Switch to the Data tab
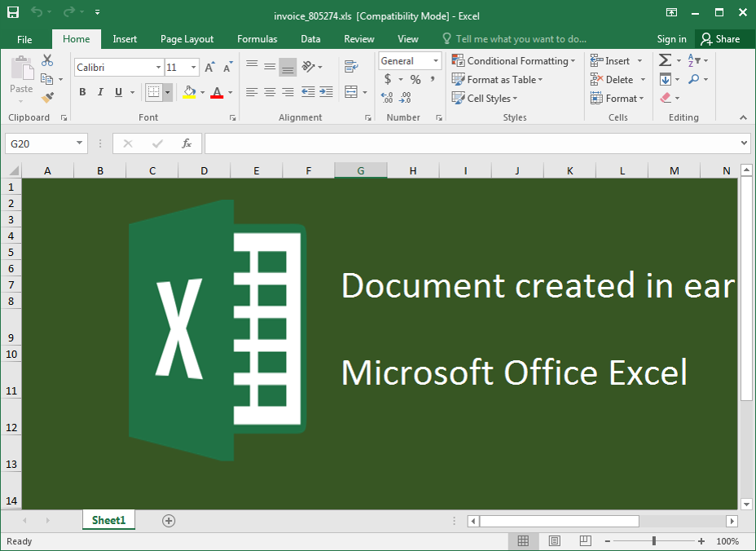 coord(310,39)
